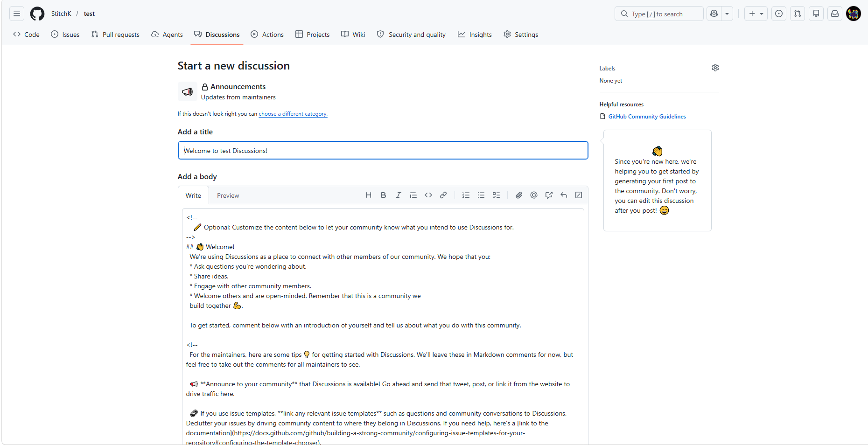Open the Actions tab
This screenshot has width=868, height=445.
point(267,34)
